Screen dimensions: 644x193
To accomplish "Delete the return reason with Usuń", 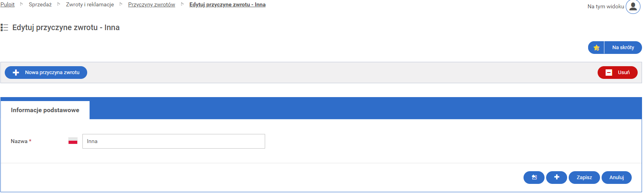I will click(x=617, y=73).
